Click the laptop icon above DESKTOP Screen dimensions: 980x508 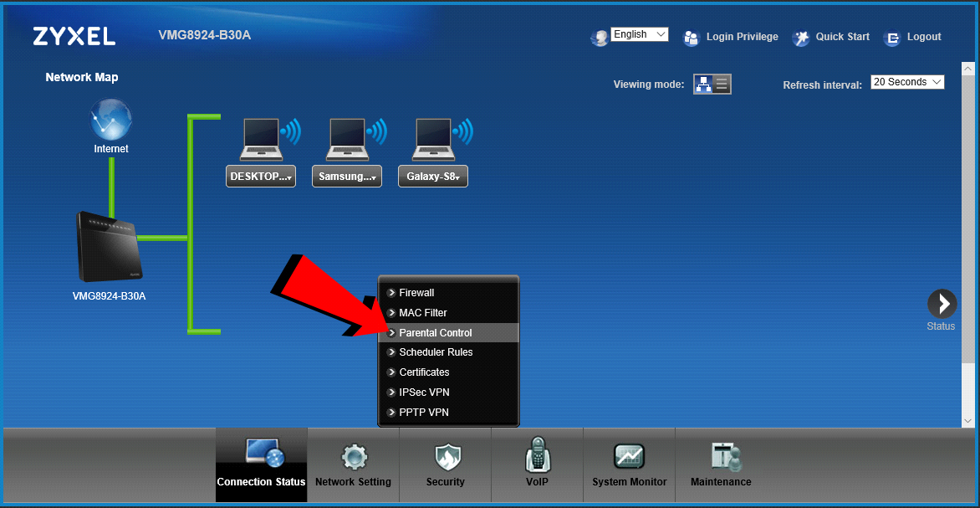(261, 139)
